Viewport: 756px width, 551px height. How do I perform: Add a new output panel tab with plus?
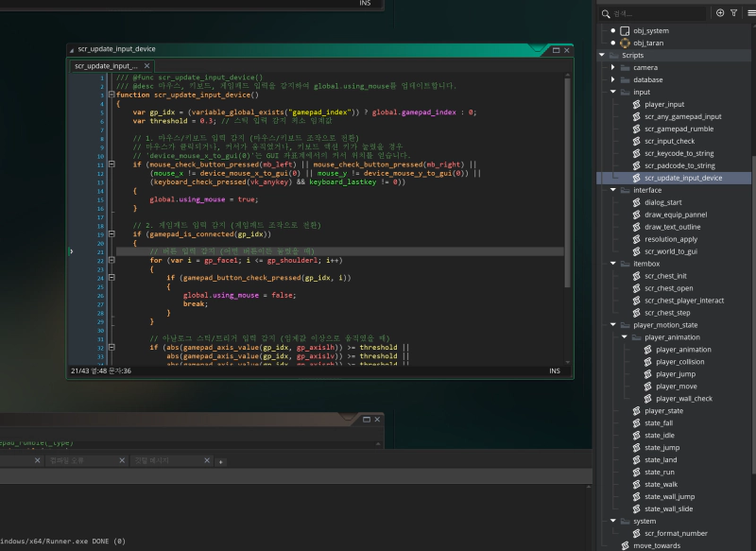coord(221,462)
